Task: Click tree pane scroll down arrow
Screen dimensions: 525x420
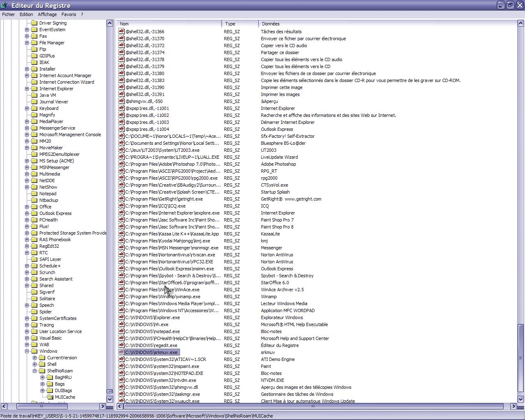Action: [x=110, y=399]
